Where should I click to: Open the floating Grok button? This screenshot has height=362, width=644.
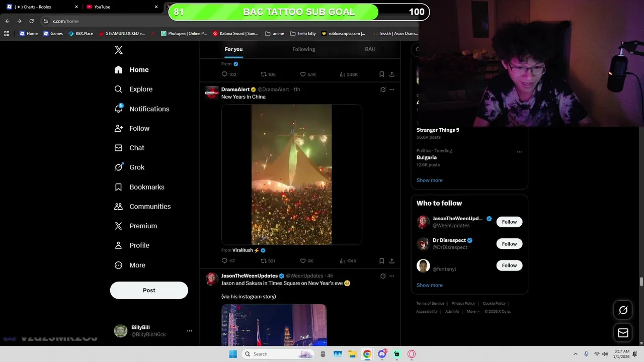623,310
